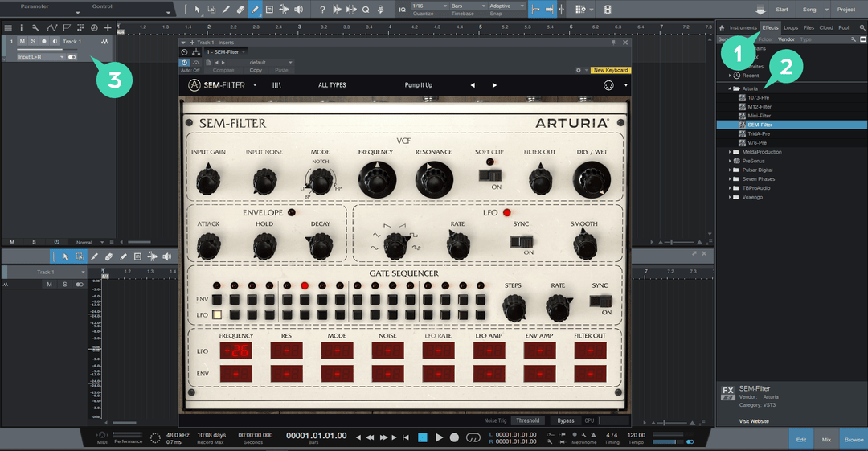The image size is (868, 451).
Task: Click the Track 1 volume fader
Action: pyautogui.click(x=47, y=49)
